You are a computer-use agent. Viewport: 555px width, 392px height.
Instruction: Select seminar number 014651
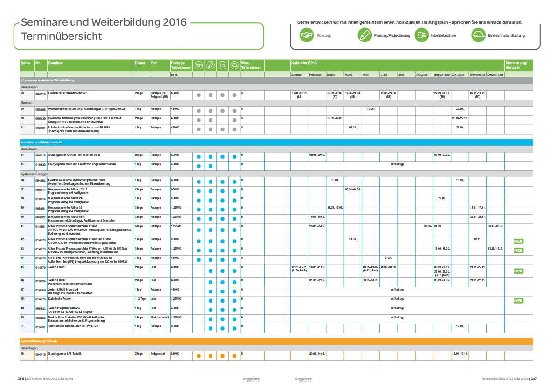coord(41,227)
